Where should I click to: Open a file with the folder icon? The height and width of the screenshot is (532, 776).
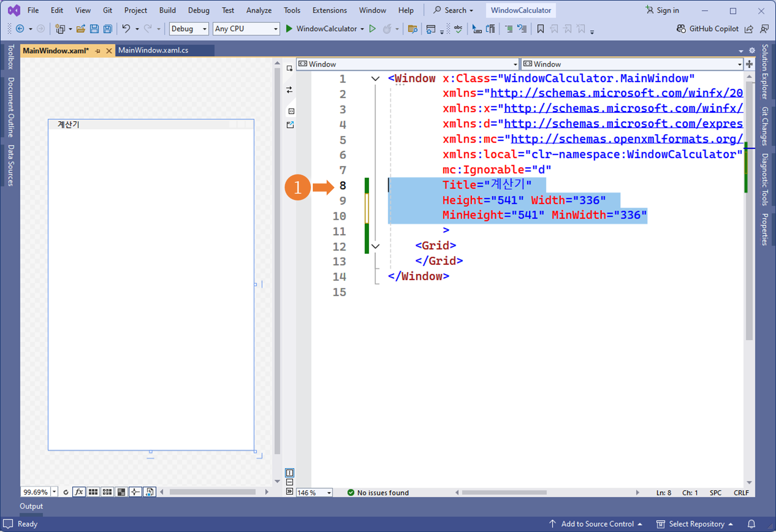81,29
